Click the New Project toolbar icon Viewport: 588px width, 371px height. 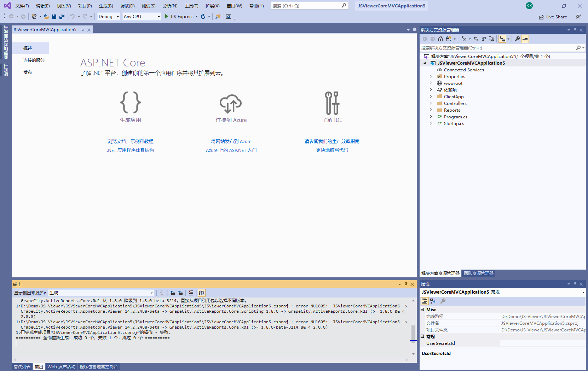[x=34, y=16]
